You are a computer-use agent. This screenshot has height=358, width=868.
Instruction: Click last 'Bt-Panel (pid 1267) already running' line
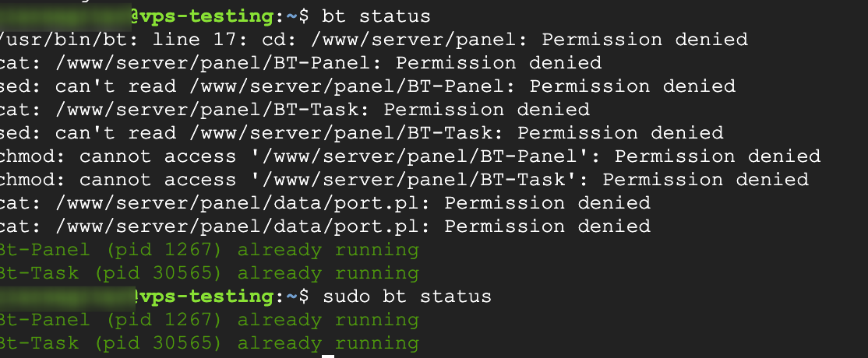tap(210, 320)
